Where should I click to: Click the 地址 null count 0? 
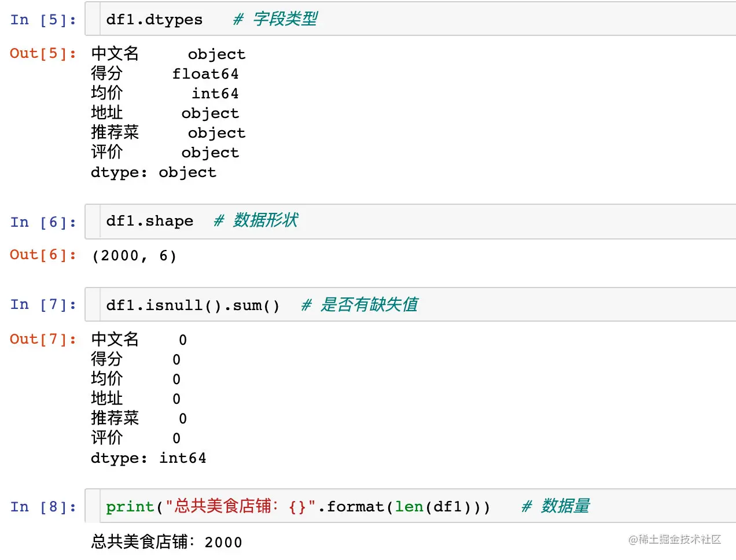(176, 399)
